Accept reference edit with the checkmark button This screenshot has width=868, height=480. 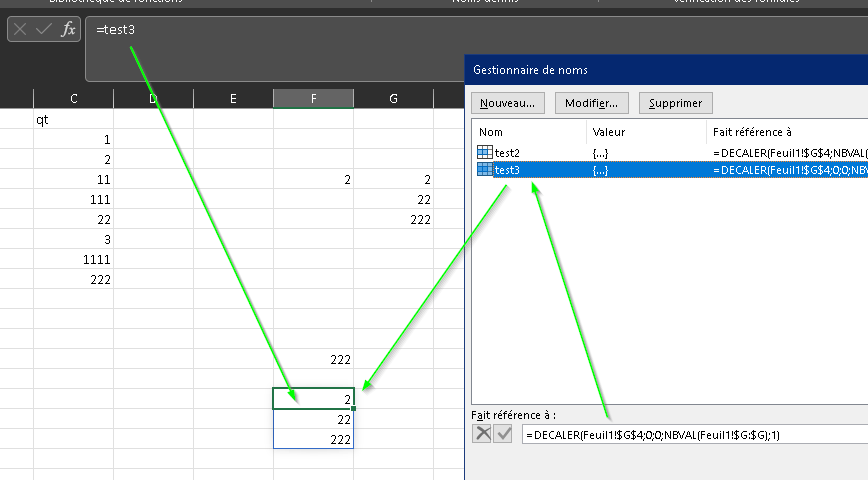click(503, 433)
